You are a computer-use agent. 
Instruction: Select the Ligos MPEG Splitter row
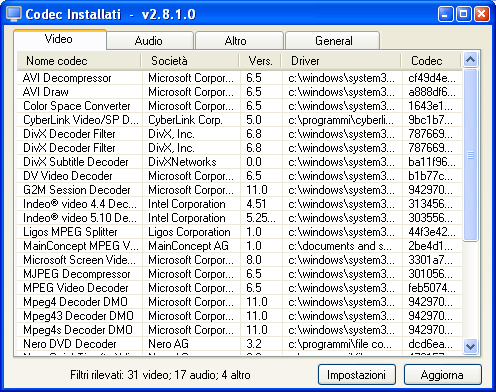tap(239, 232)
